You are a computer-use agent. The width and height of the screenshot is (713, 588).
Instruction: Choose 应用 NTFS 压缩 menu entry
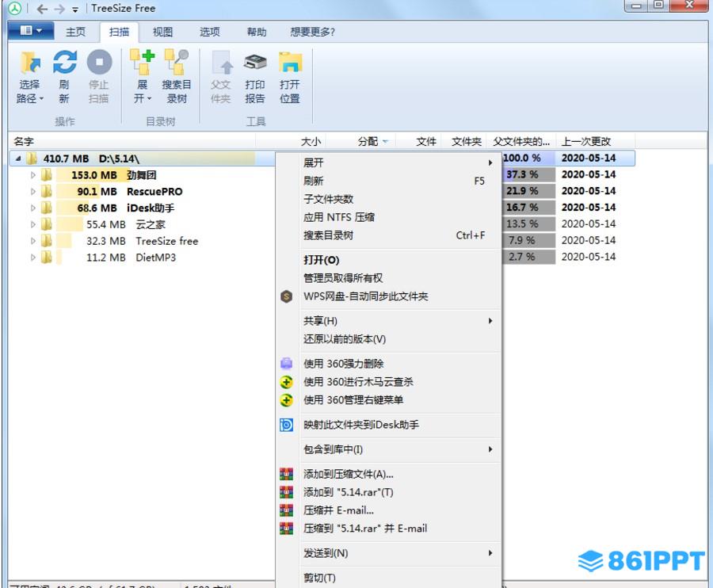click(x=400, y=217)
